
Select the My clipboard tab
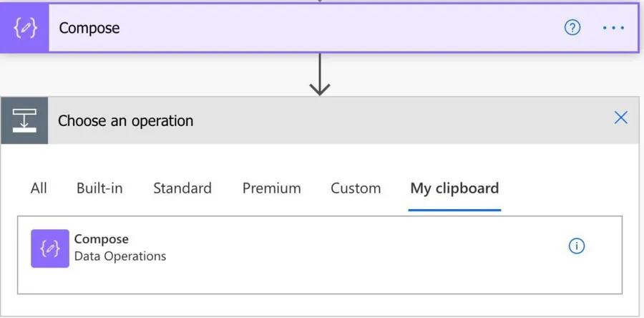(x=454, y=188)
